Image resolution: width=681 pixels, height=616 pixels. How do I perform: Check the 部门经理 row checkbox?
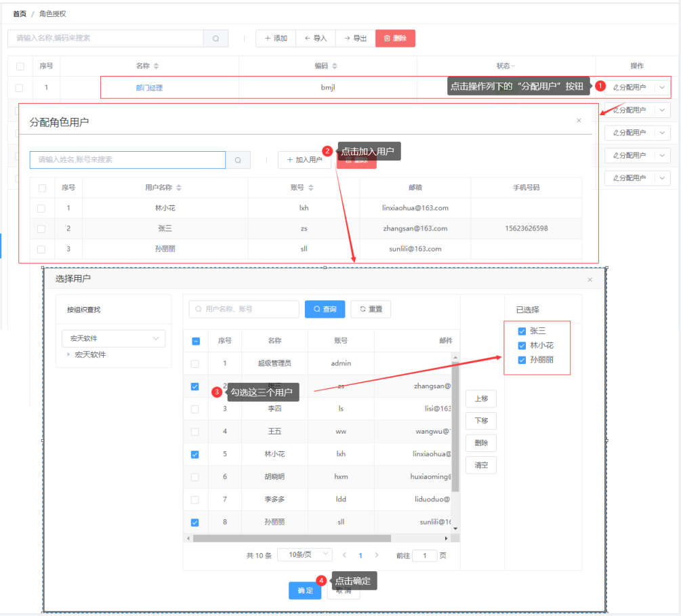coord(19,87)
